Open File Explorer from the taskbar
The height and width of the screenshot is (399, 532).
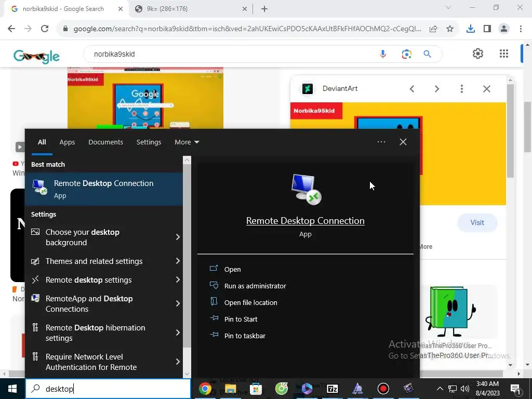point(230,389)
